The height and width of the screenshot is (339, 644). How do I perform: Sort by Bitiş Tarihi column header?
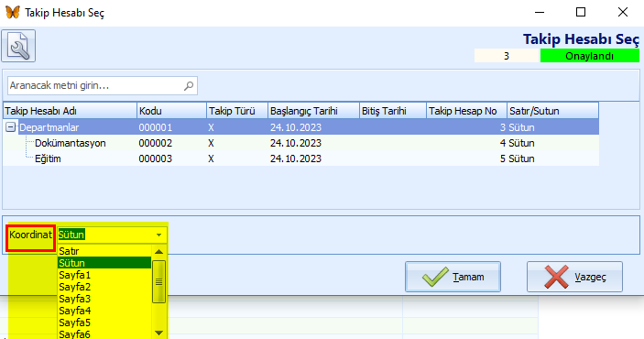click(393, 111)
